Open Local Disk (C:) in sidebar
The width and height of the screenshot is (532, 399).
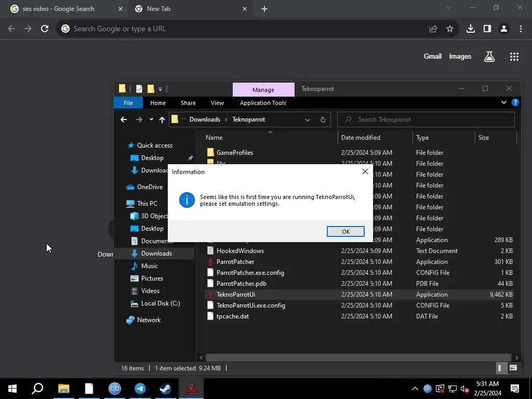[161, 303]
